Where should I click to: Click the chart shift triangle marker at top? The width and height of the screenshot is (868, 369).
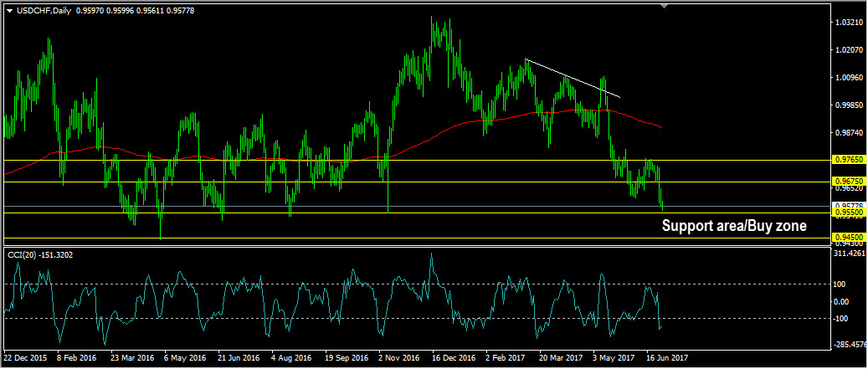point(664,7)
